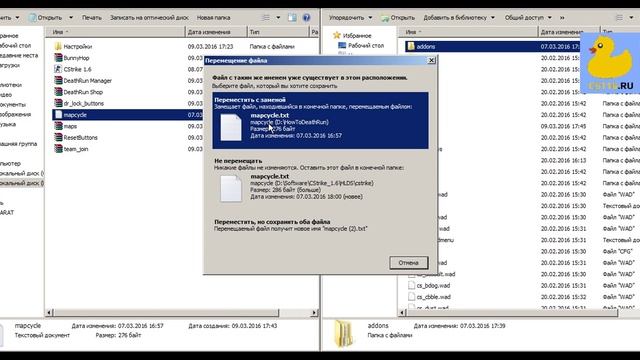Select the cs_bdog.wad file icon

[411, 286]
